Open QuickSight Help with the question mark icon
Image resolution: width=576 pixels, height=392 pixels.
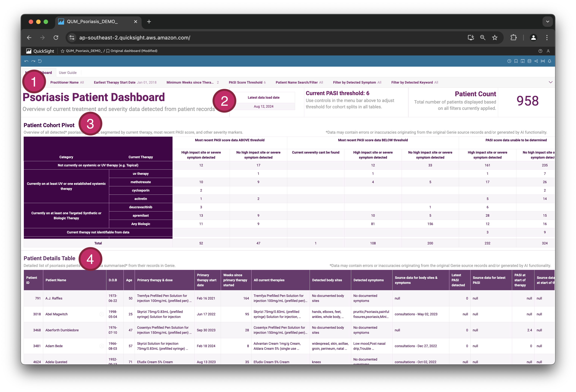coord(540,51)
